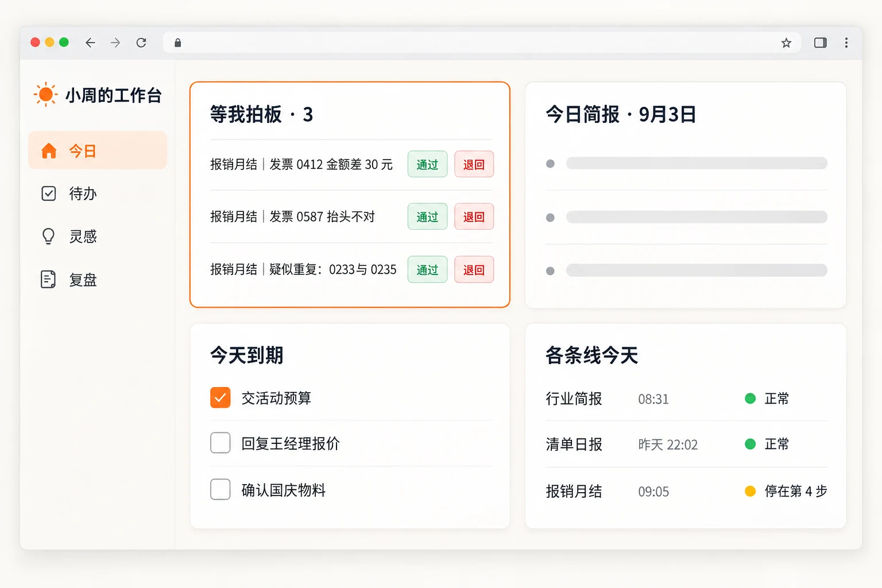Click the document icon beside 复盘
Image resolution: width=882 pixels, height=588 pixels.
(48, 279)
